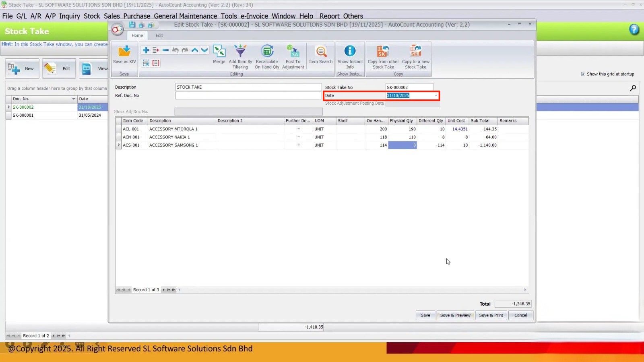Click the Cancel button
The image size is (644, 362).
(x=521, y=315)
